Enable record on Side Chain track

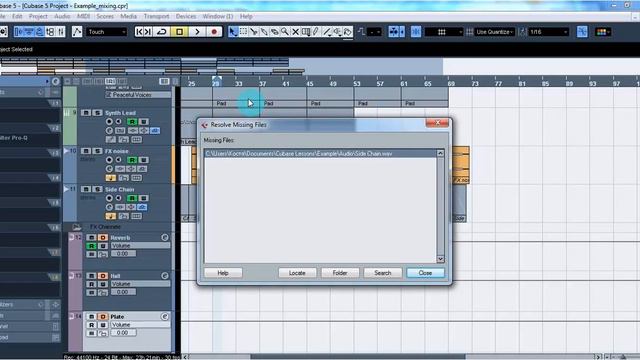(x=109, y=198)
